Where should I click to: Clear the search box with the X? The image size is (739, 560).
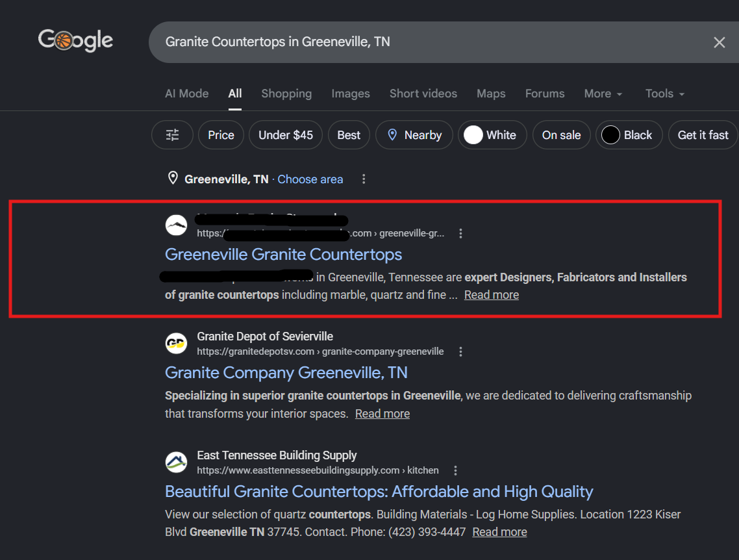pos(719,42)
